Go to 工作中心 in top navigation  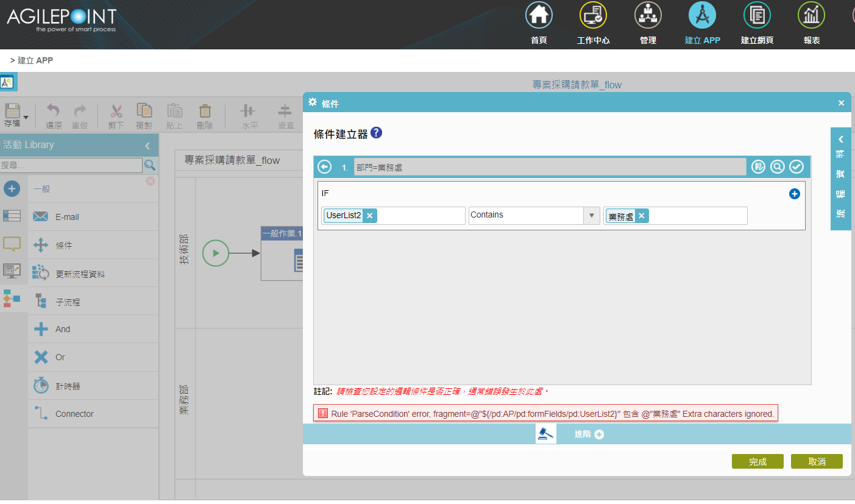point(593,24)
